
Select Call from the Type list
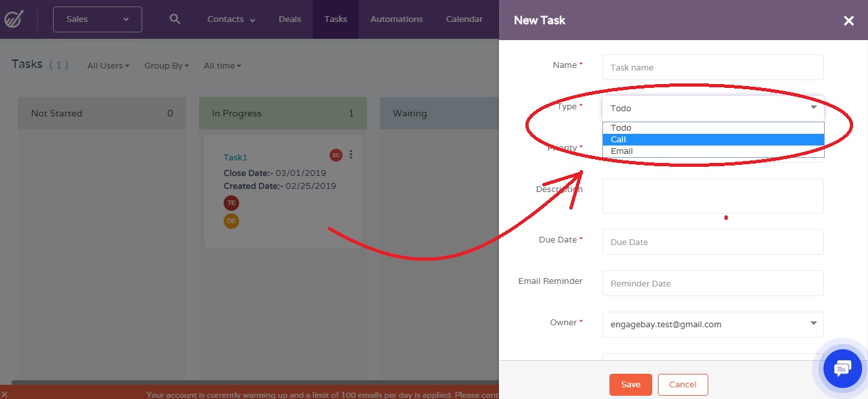pyautogui.click(x=712, y=140)
